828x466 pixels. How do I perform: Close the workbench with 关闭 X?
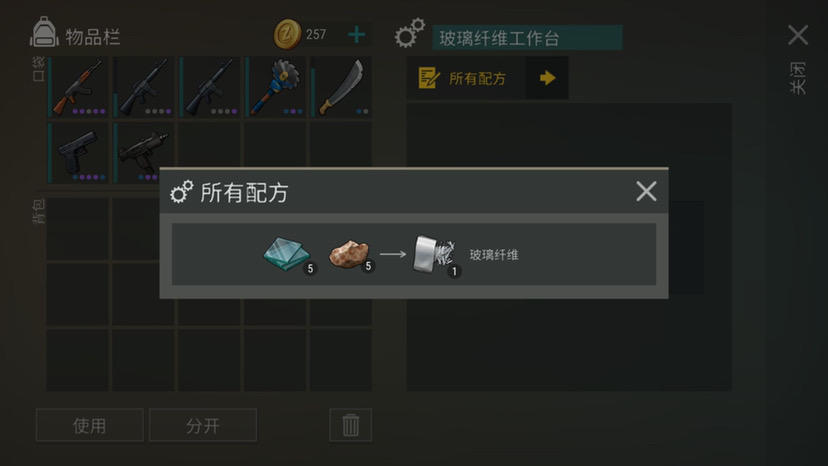[x=797, y=35]
